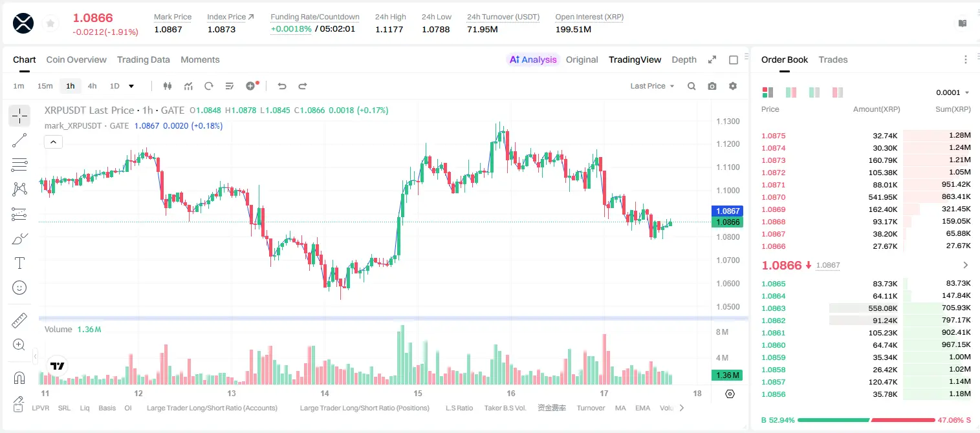This screenshot has width=980, height=433.
Task: Expand the 0.0001 price grouping dropdown
Action: 953,92
